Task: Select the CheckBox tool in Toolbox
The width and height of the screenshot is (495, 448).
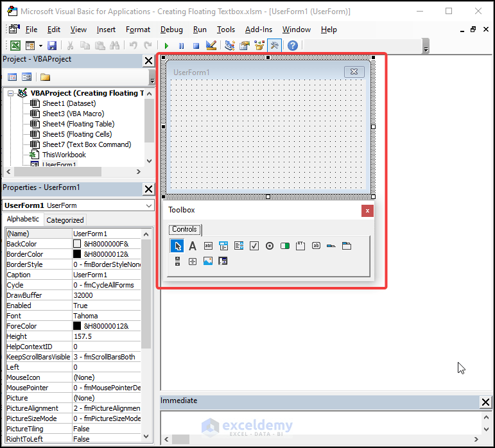Action: coord(254,246)
